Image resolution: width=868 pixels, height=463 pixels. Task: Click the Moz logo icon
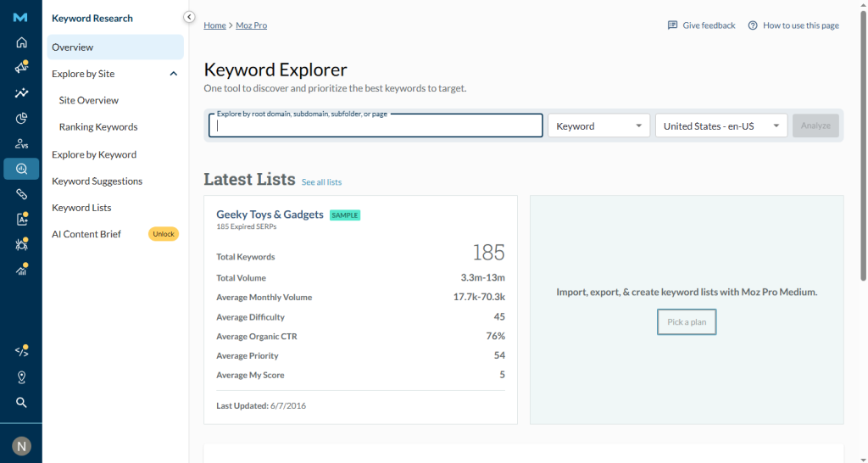pos(20,18)
